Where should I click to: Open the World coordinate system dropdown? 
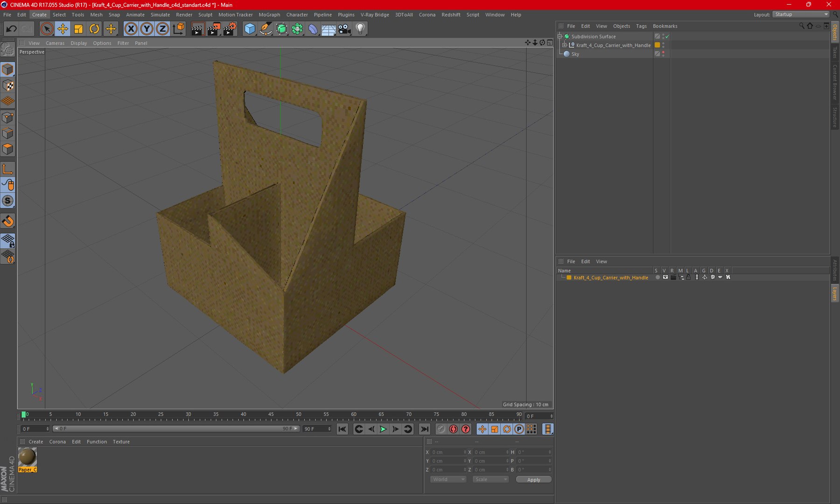click(x=448, y=479)
